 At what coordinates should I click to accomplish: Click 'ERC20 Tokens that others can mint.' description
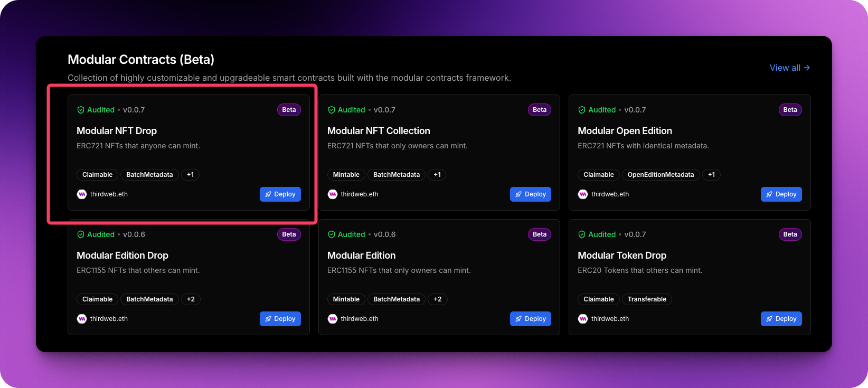click(x=640, y=270)
